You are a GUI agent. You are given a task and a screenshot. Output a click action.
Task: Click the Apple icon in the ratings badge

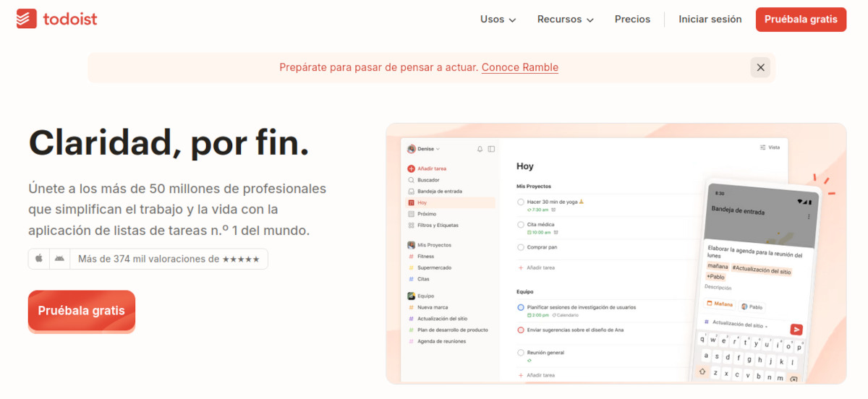click(x=39, y=259)
